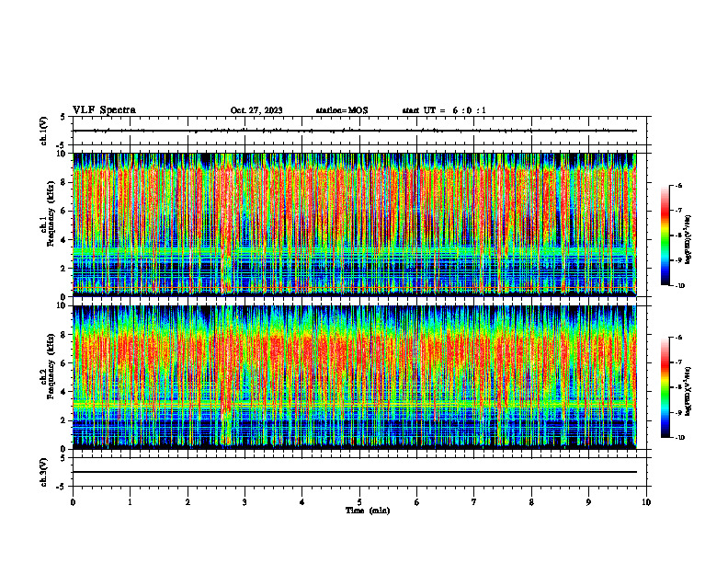
Task: Click the "2" kHz tick on ch.1 axis
Action: click(64, 268)
